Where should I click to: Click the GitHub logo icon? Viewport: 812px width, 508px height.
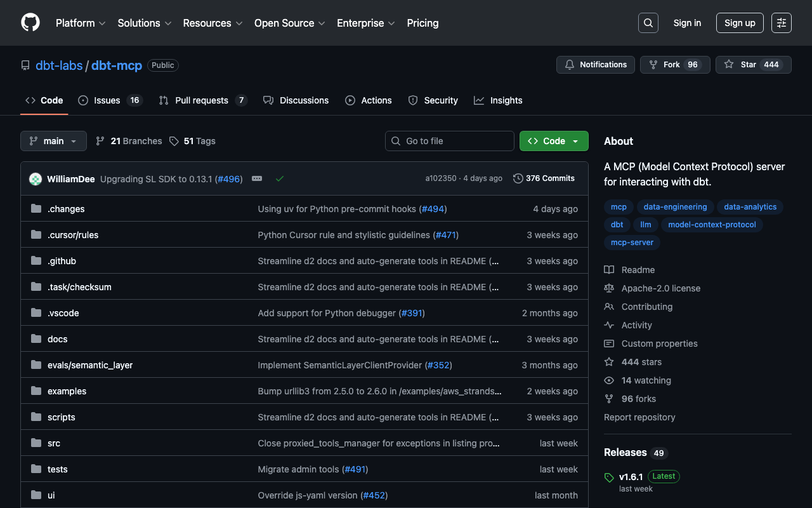click(x=30, y=23)
